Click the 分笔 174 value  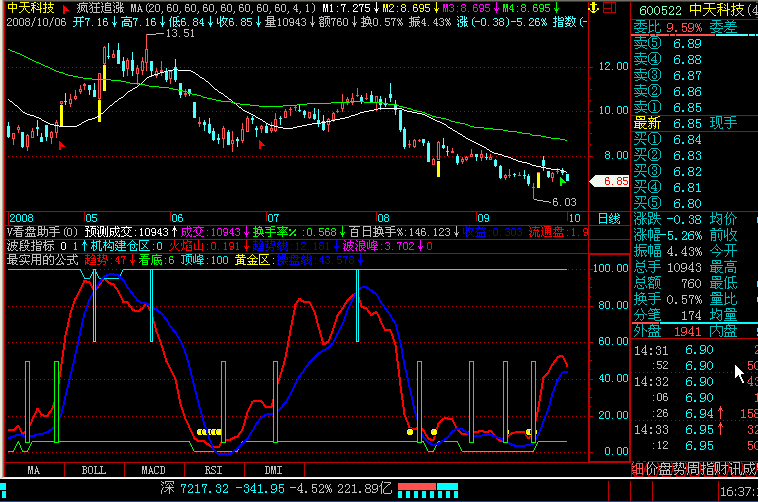tap(691, 315)
